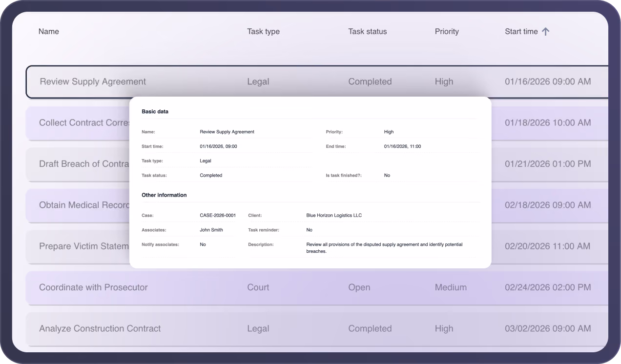Click the task description text in popup
Screen dimensions: 621x364
point(384,248)
